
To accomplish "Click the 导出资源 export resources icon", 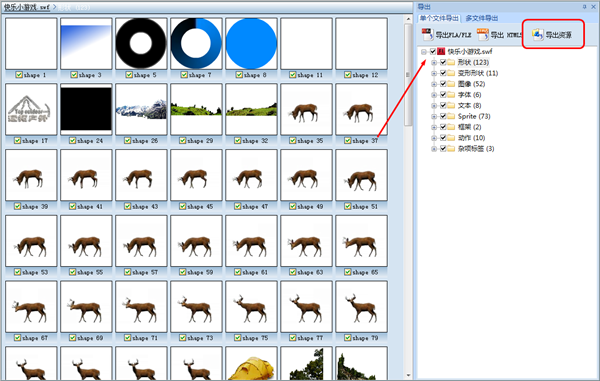I will pyautogui.click(x=537, y=34).
